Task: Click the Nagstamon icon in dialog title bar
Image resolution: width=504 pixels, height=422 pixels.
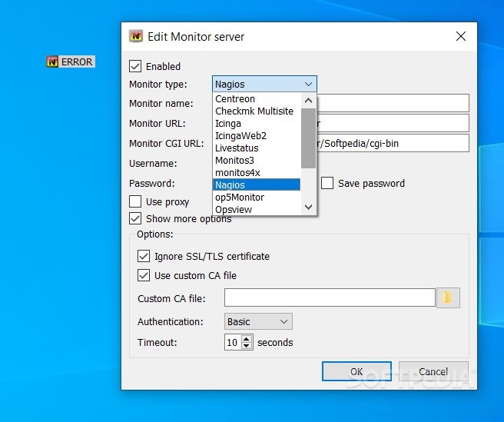Action: [136, 36]
